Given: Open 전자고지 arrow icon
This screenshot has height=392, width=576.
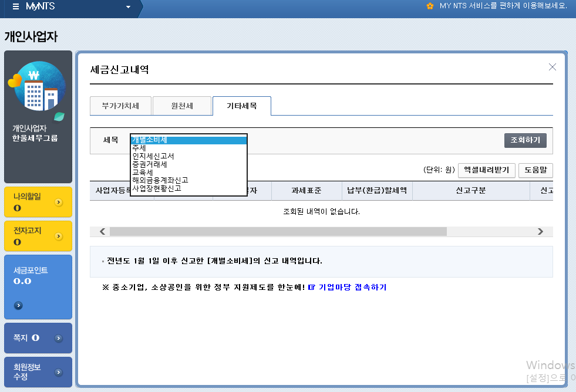Looking at the screenshot, I should pos(58,236).
